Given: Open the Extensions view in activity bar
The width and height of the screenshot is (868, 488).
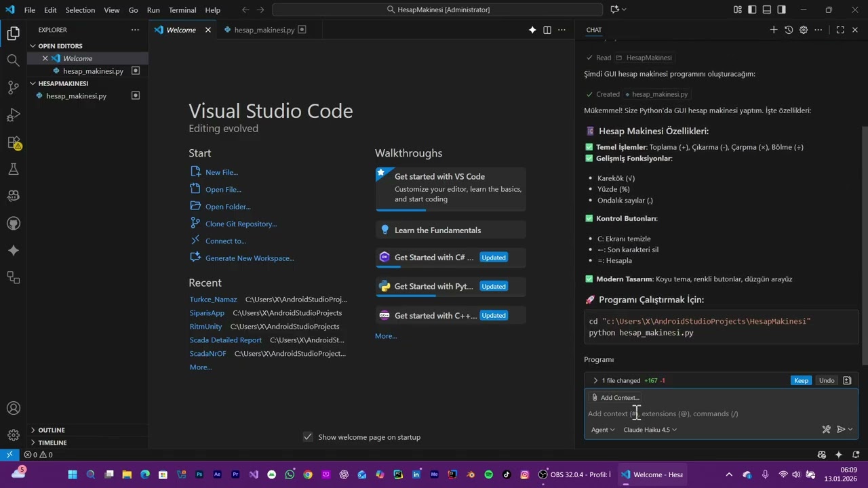Looking at the screenshot, I should tap(13, 142).
